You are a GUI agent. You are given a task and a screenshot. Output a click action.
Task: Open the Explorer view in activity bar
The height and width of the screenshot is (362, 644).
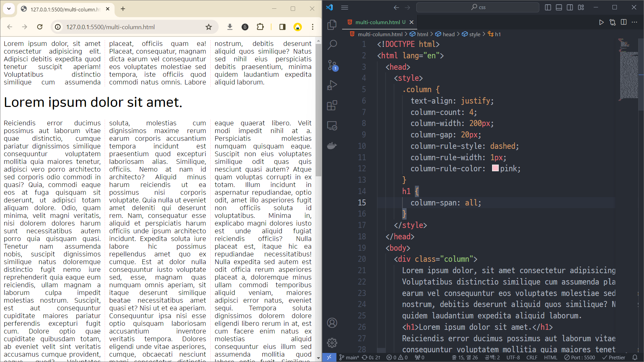pyautogui.click(x=332, y=24)
